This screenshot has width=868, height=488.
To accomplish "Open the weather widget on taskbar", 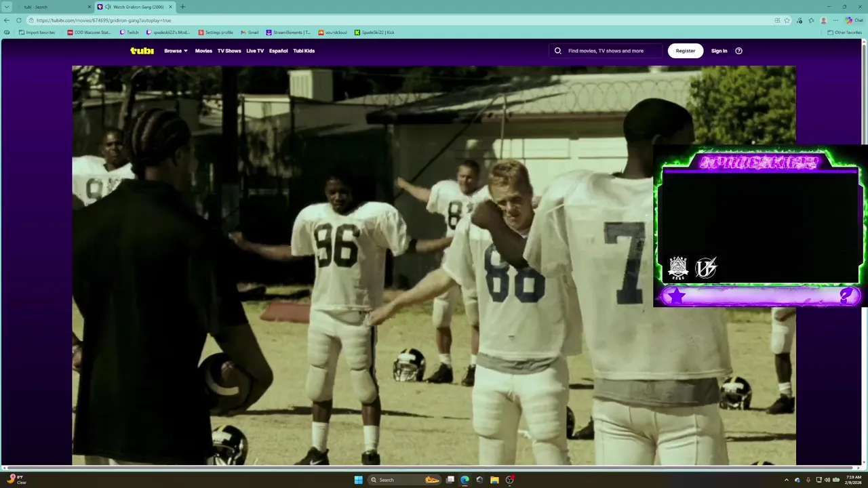I will click(x=17, y=479).
